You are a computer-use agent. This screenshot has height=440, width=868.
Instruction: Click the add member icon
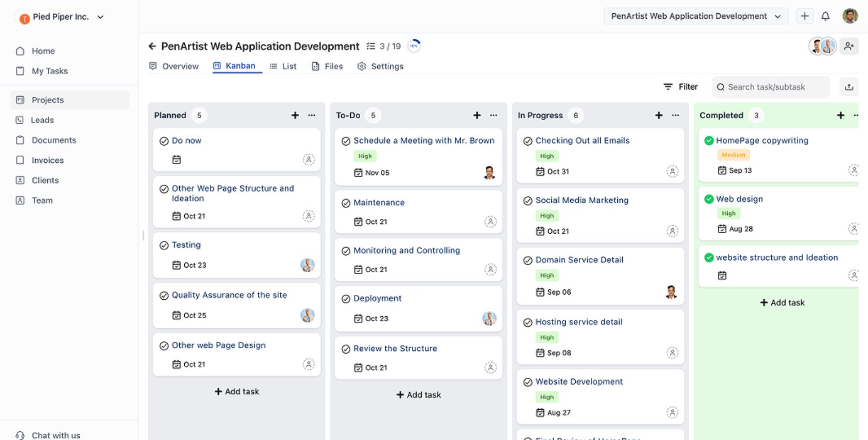point(849,46)
